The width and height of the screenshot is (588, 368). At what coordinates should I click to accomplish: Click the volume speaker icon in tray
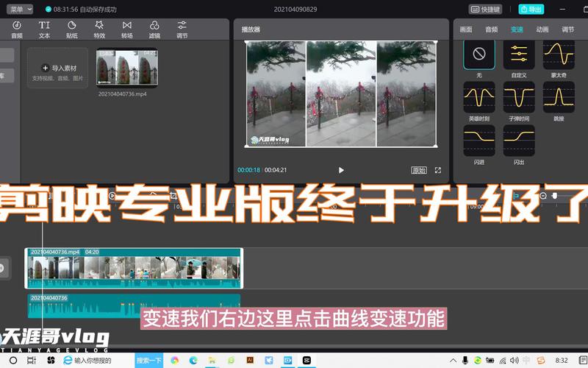point(514,361)
